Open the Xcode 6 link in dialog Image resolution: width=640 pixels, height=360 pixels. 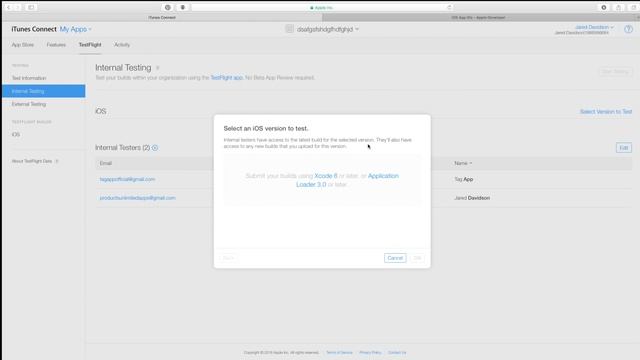coord(326,176)
